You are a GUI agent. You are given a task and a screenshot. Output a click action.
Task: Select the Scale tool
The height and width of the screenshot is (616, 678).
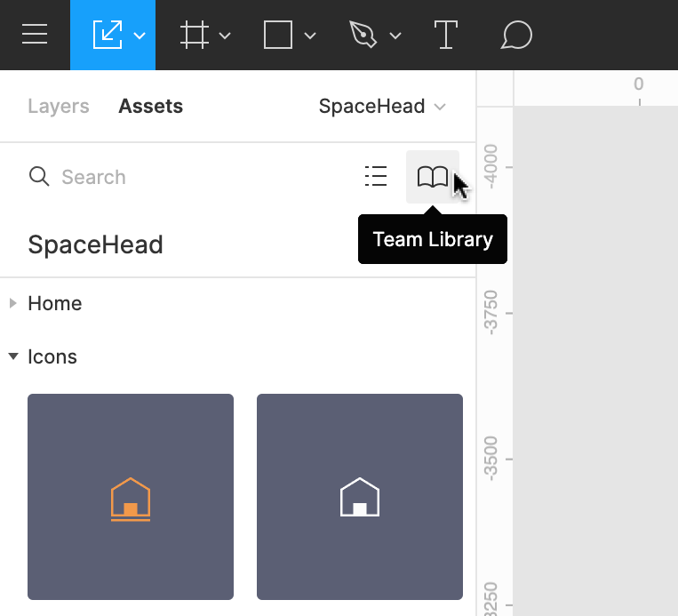(x=107, y=36)
